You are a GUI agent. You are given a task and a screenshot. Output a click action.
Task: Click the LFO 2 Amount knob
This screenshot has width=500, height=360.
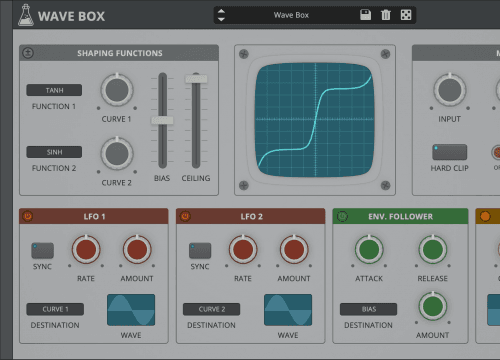point(294,250)
